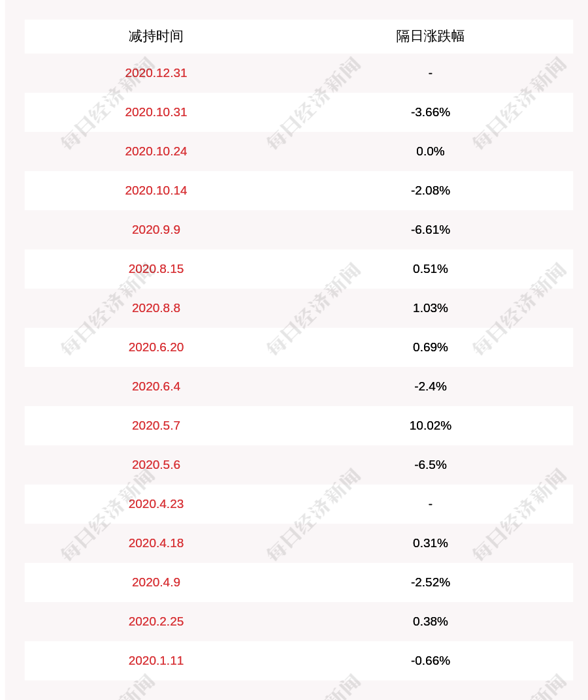This screenshot has width=588, height=700.
Task: Click the -6.61% change value
Action: click(430, 230)
